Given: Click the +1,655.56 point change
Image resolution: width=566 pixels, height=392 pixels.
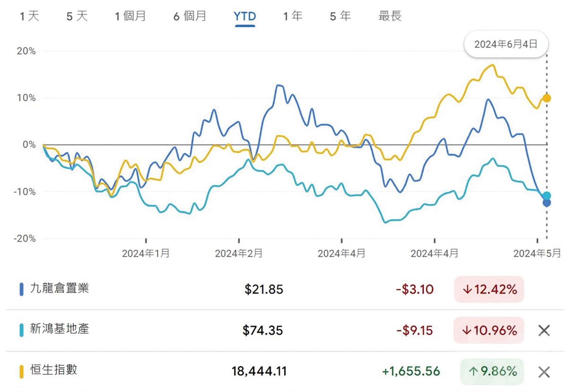Looking at the screenshot, I should tap(411, 371).
